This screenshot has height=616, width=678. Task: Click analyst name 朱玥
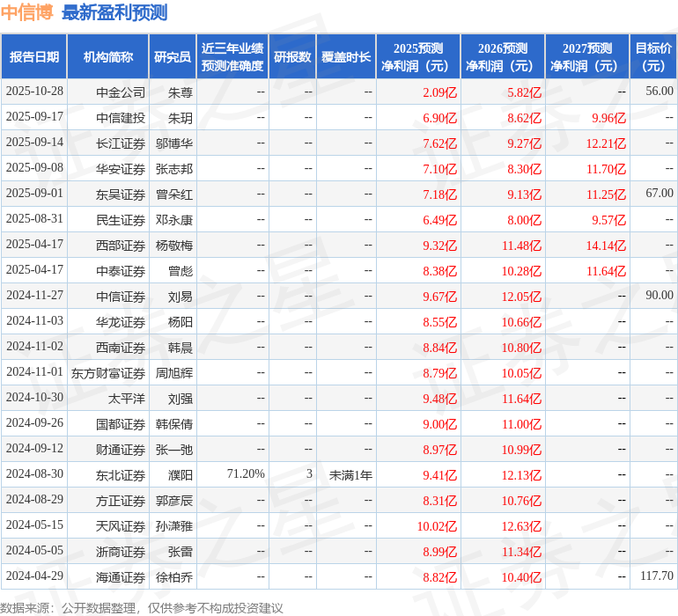181,118
